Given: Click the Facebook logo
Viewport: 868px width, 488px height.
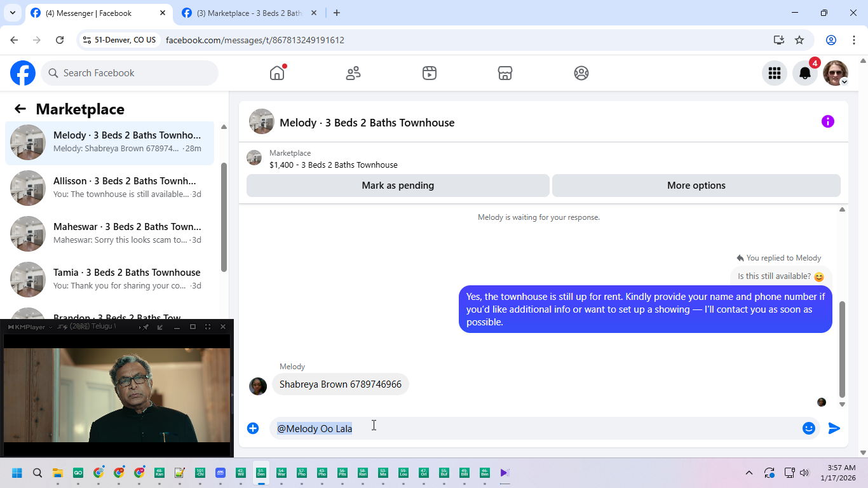Looking at the screenshot, I should coord(23,73).
